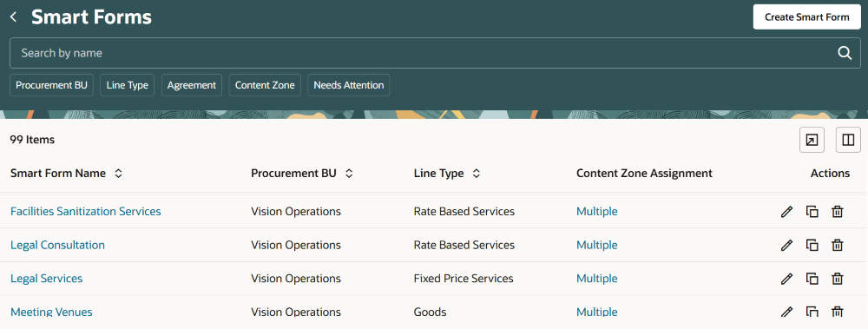Click Fixed Price Services in Legal Services row
Viewport: 868px width, 329px height.
(x=464, y=279)
